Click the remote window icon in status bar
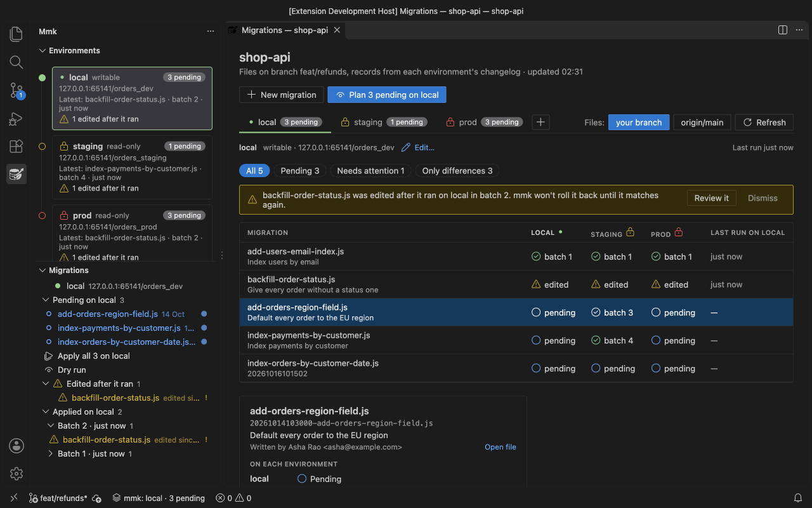This screenshot has height=508, width=812. 14,498
